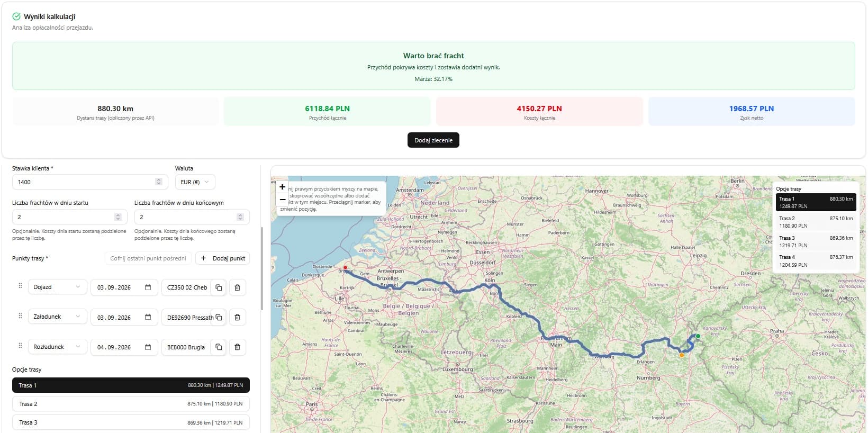
Task: Zoom in the map with plus button
Action: (x=282, y=187)
